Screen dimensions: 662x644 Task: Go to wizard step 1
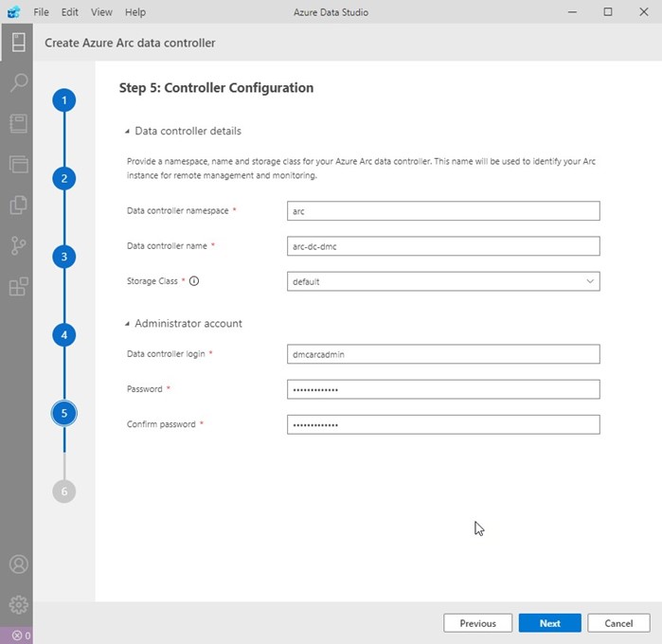[x=64, y=100]
